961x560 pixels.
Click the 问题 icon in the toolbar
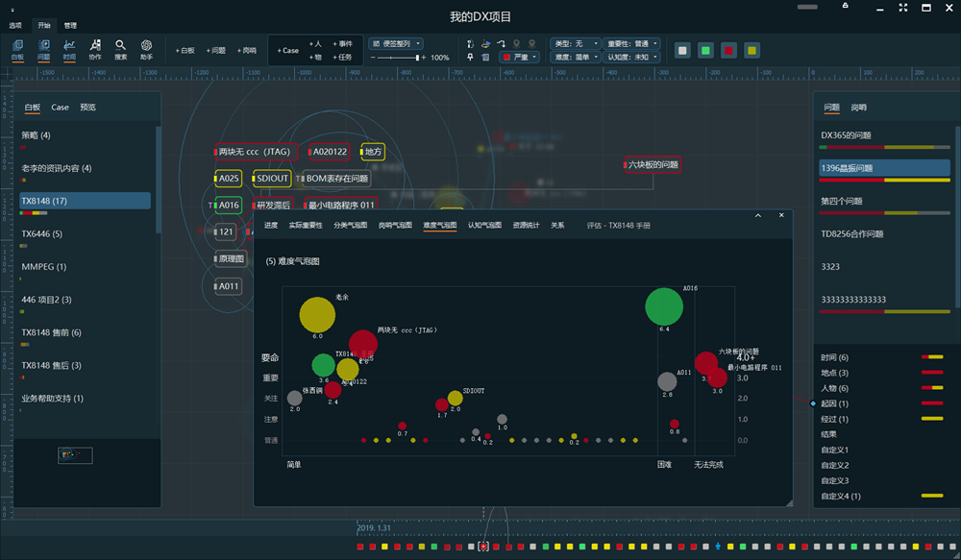[x=43, y=49]
